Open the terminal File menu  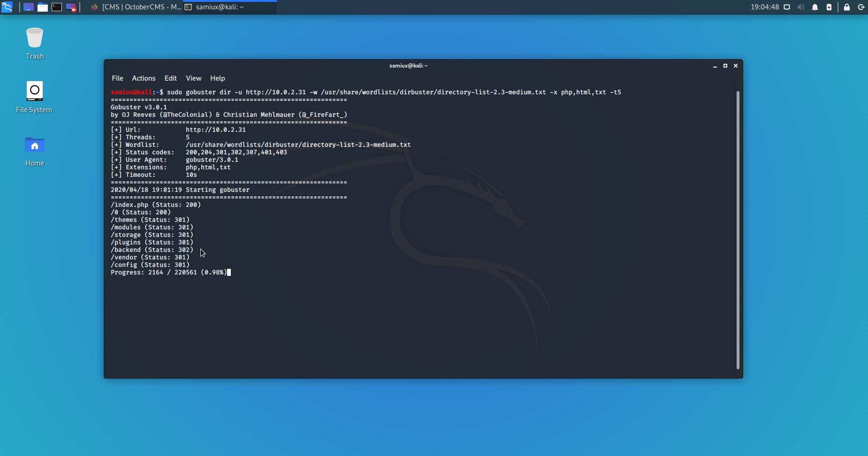(117, 78)
